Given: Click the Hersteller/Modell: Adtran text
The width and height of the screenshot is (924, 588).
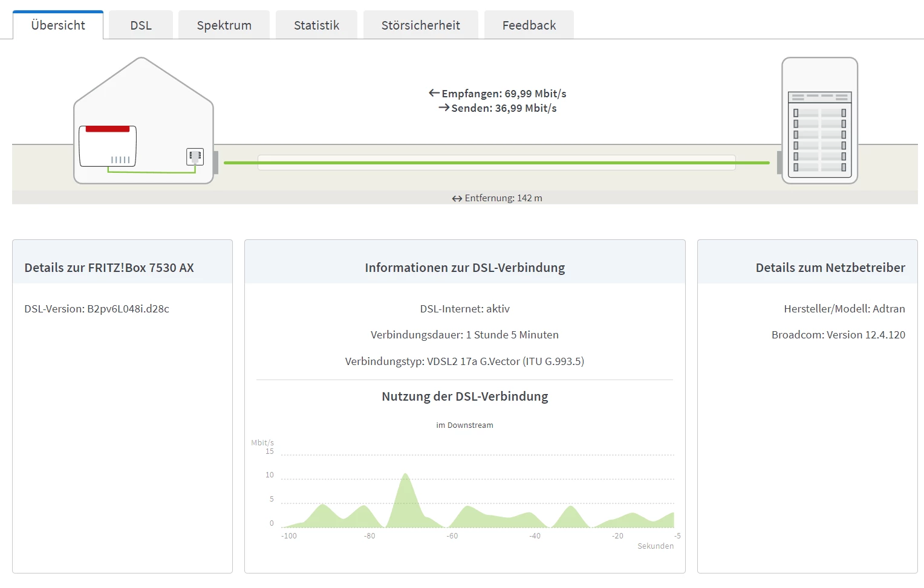Looking at the screenshot, I should tap(844, 309).
